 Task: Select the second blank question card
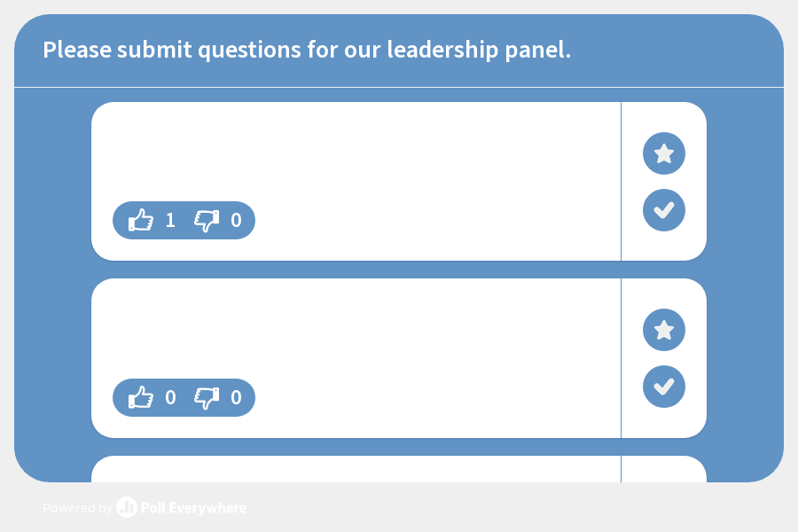tap(355, 337)
